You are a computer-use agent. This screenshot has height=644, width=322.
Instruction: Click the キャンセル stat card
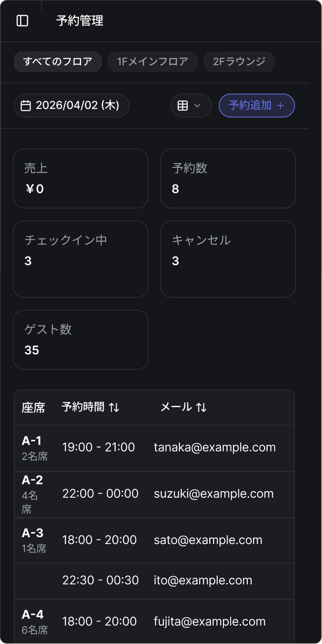[228, 259]
